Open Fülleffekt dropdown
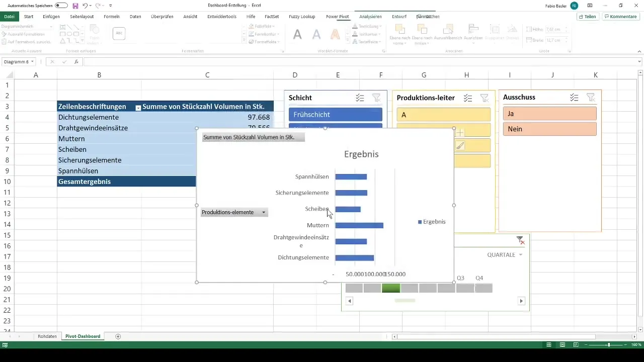This screenshot has width=644, height=362. pyautogui.click(x=261, y=26)
